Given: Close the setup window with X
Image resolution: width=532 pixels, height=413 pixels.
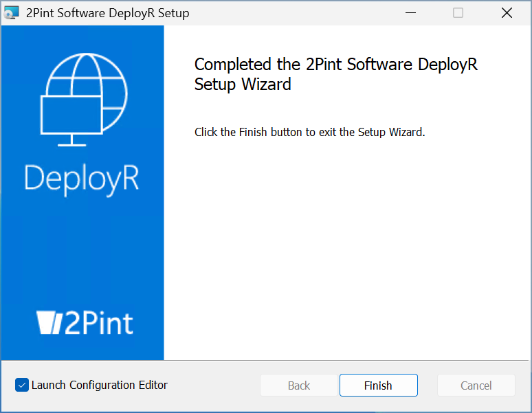Looking at the screenshot, I should 507,13.
